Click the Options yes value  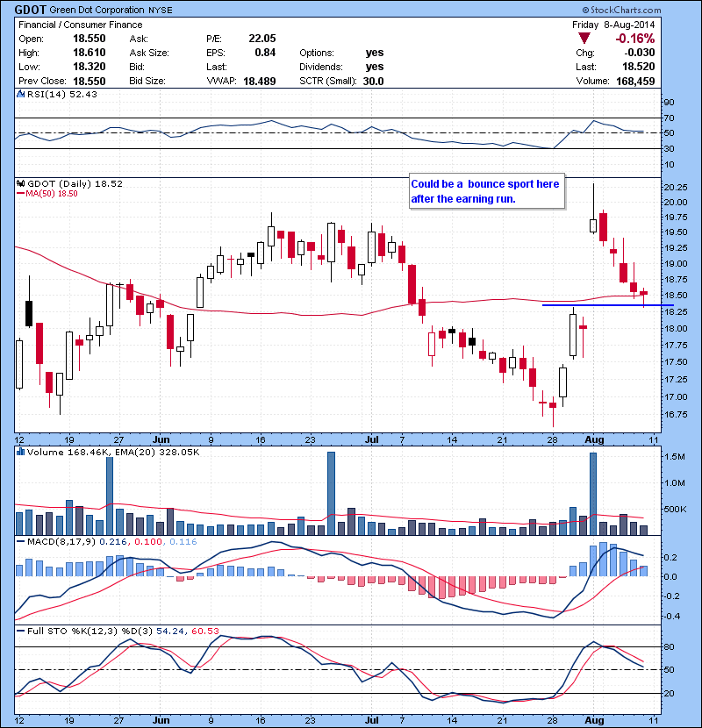point(375,53)
